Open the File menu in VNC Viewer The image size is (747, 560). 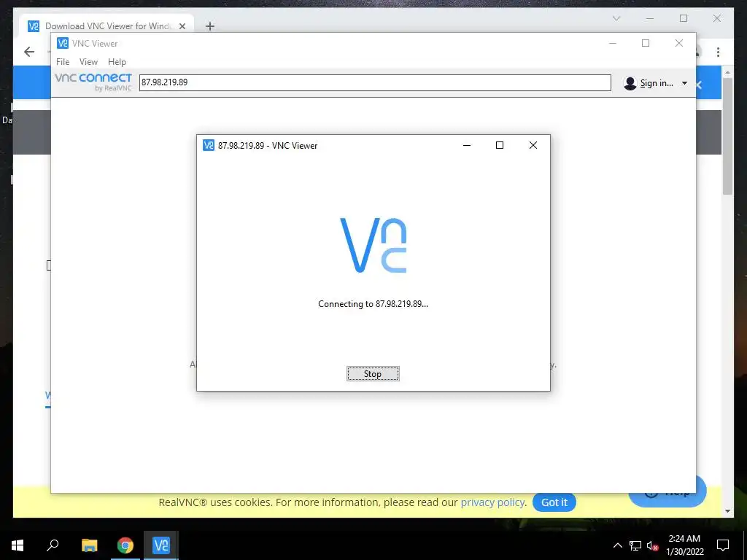click(63, 62)
